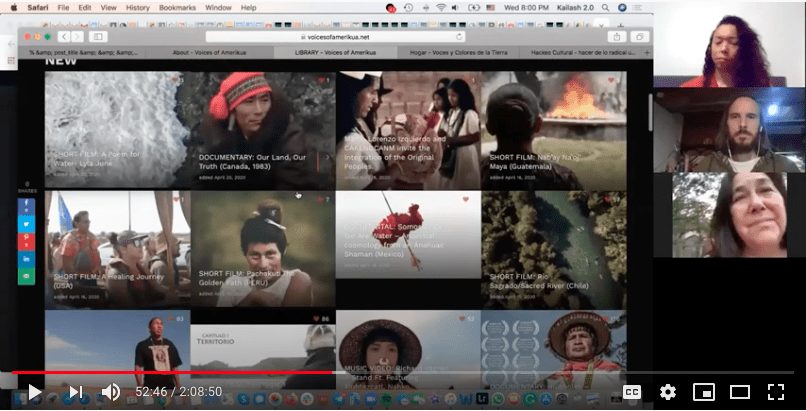
Task: Open the Help menu
Action: [248, 8]
